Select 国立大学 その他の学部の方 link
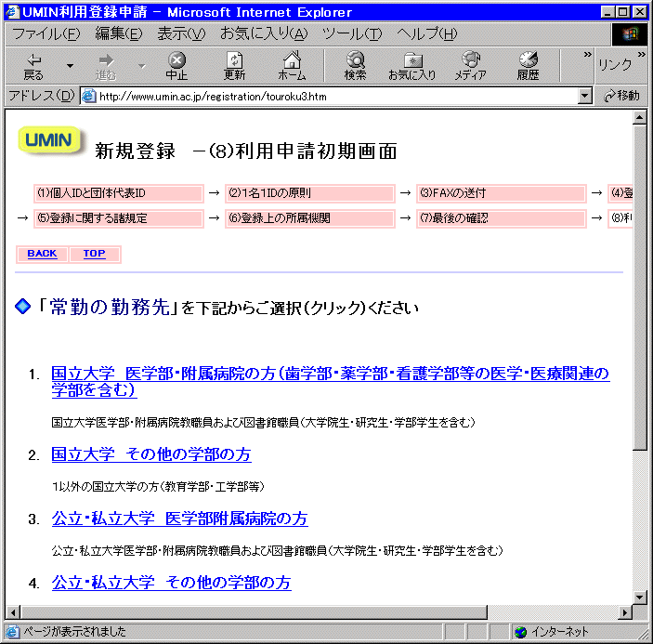 point(150,454)
